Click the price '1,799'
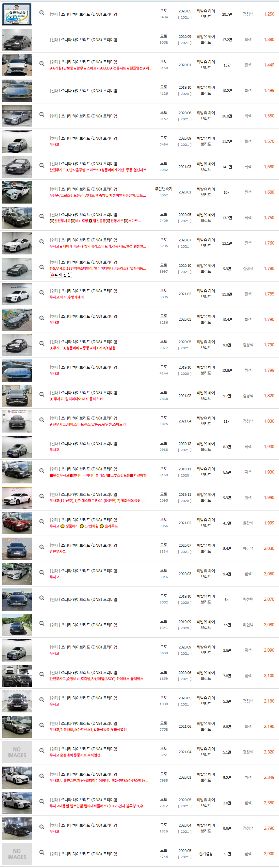 point(269,370)
